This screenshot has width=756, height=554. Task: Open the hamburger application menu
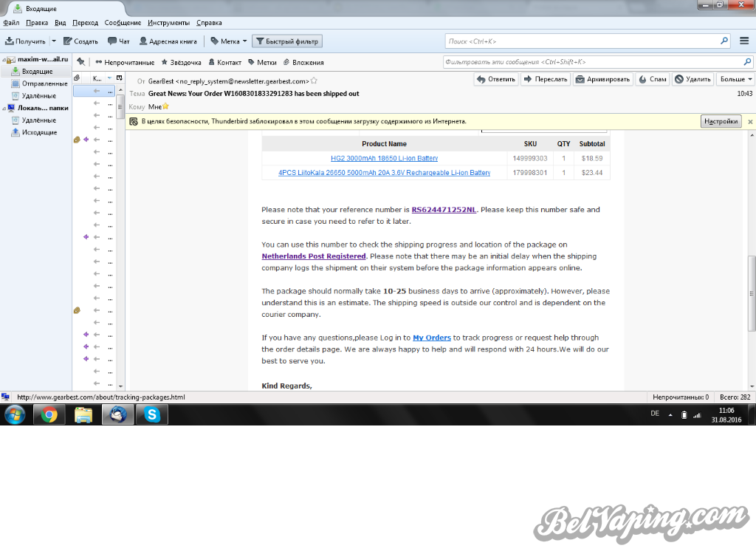(744, 41)
